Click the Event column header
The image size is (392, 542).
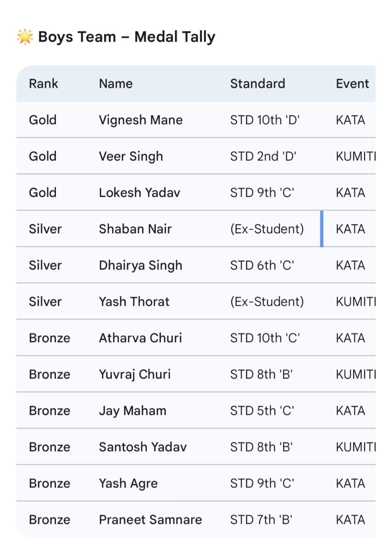[352, 84]
